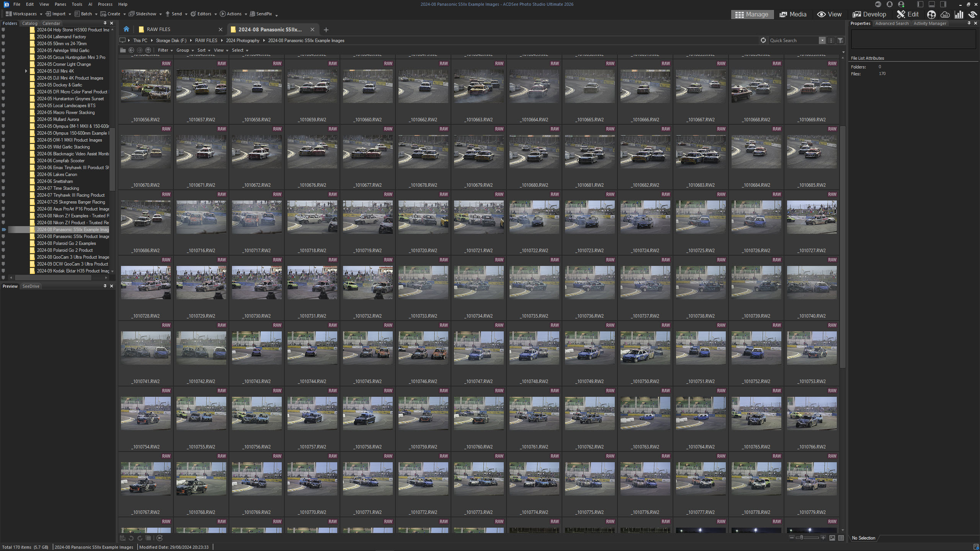This screenshot has height=551, width=980.
Task: Open the 365 cloud mode icon
Action: (945, 14)
